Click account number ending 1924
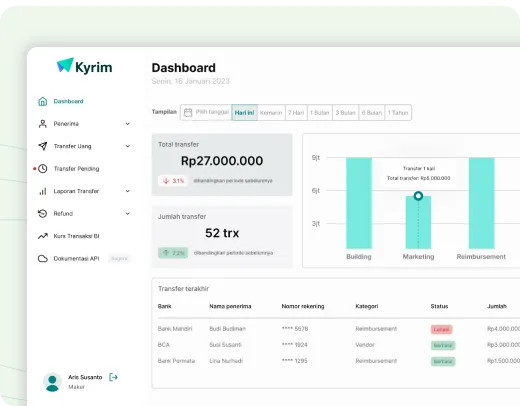The width and height of the screenshot is (520, 406). tap(294, 345)
